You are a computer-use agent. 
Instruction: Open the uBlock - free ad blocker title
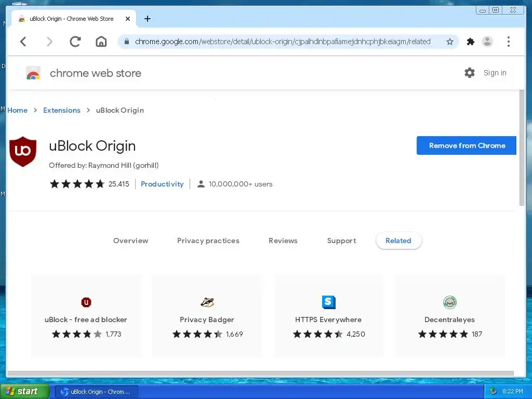tap(86, 320)
